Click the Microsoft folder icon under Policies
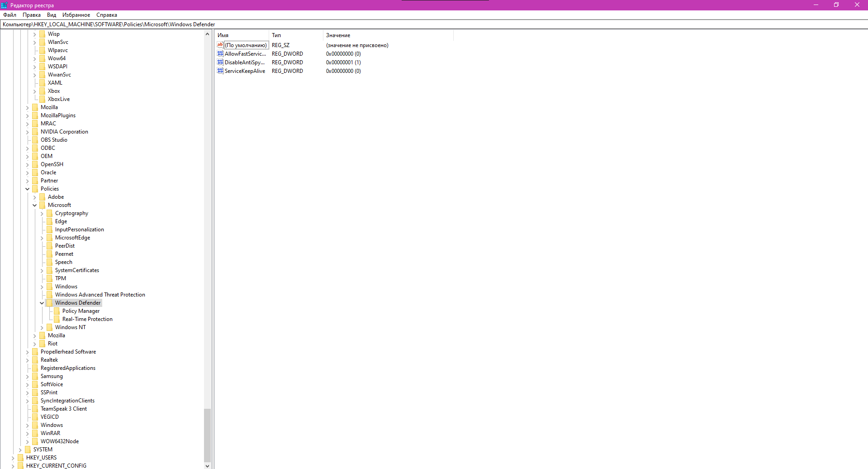 coord(43,205)
